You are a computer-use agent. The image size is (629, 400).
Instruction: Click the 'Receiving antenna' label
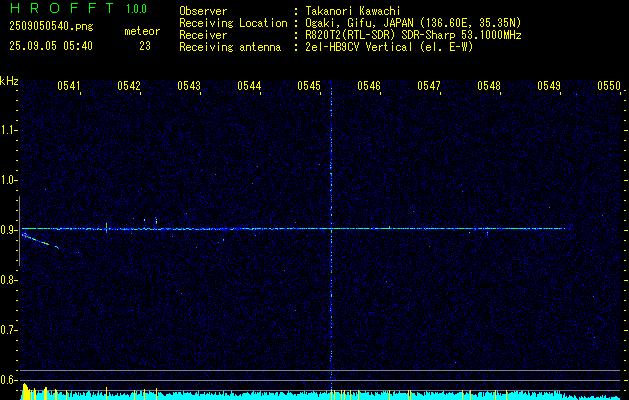[230, 47]
